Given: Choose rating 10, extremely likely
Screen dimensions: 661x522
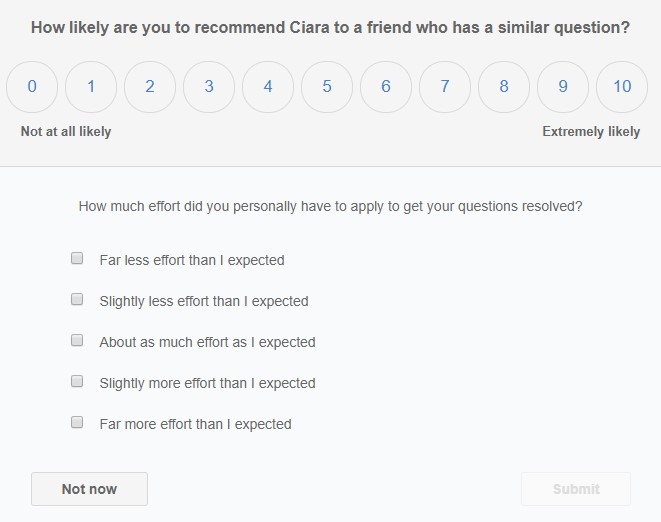Looking at the screenshot, I should click(x=622, y=87).
